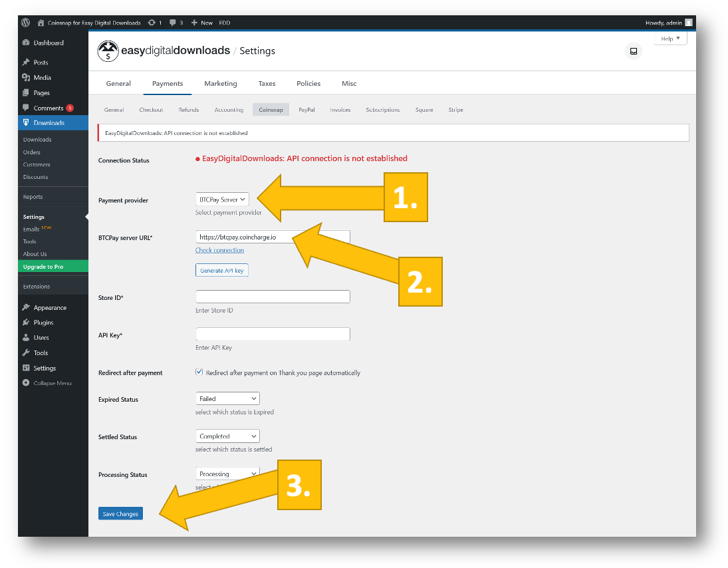
Task: Open Reports in Downloads submenu
Action: (33, 197)
